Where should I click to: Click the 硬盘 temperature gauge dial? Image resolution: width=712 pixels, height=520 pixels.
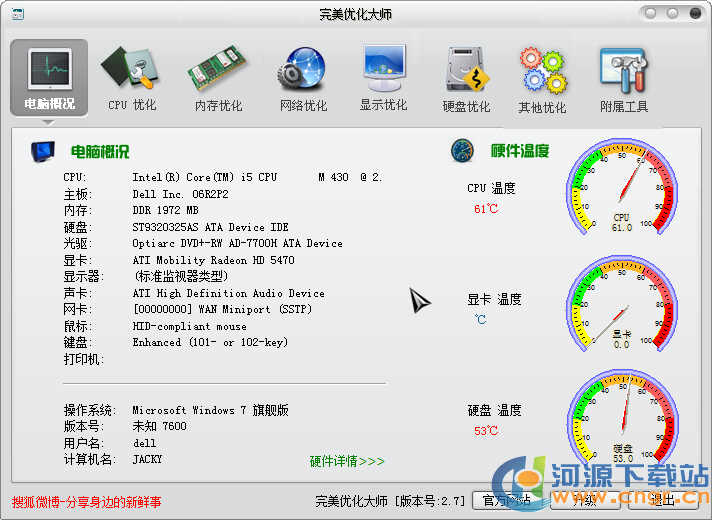point(622,417)
